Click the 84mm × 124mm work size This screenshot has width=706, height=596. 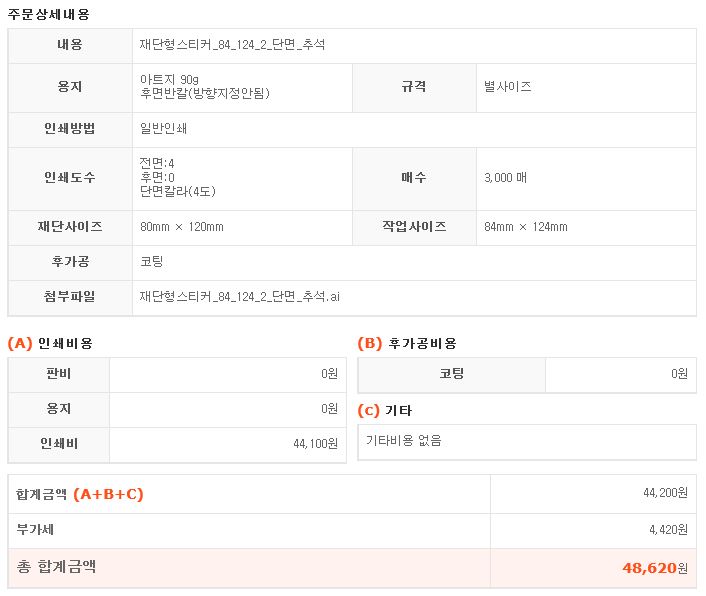point(525,227)
